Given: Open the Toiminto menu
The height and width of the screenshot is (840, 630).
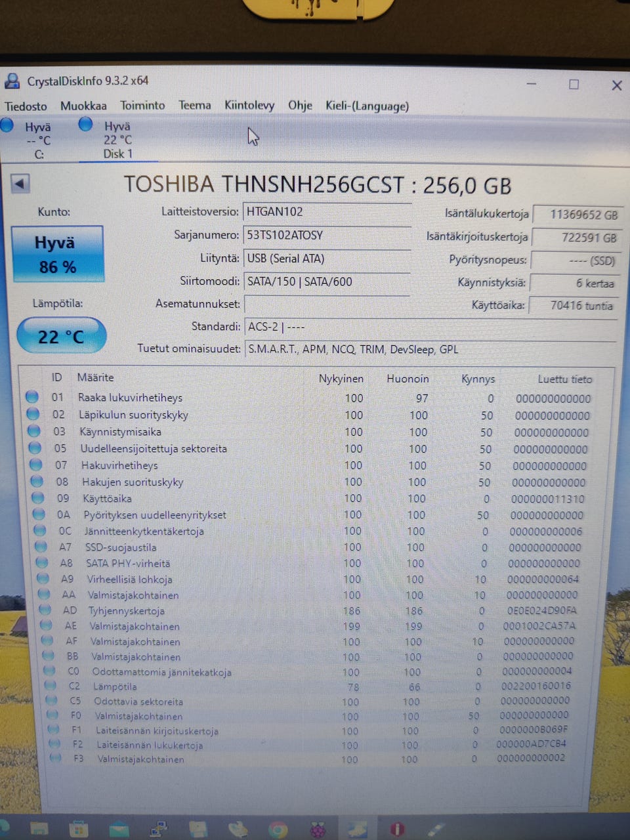Looking at the screenshot, I should (x=142, y=105).
